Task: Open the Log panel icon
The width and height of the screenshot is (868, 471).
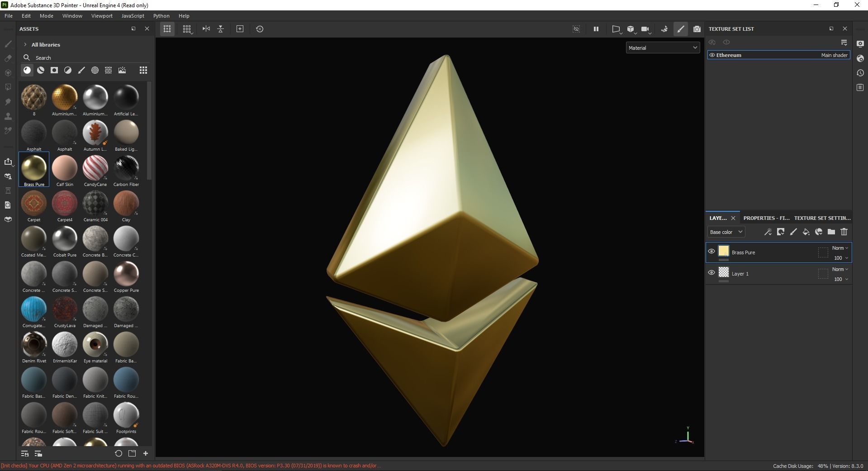Action: 860,87
